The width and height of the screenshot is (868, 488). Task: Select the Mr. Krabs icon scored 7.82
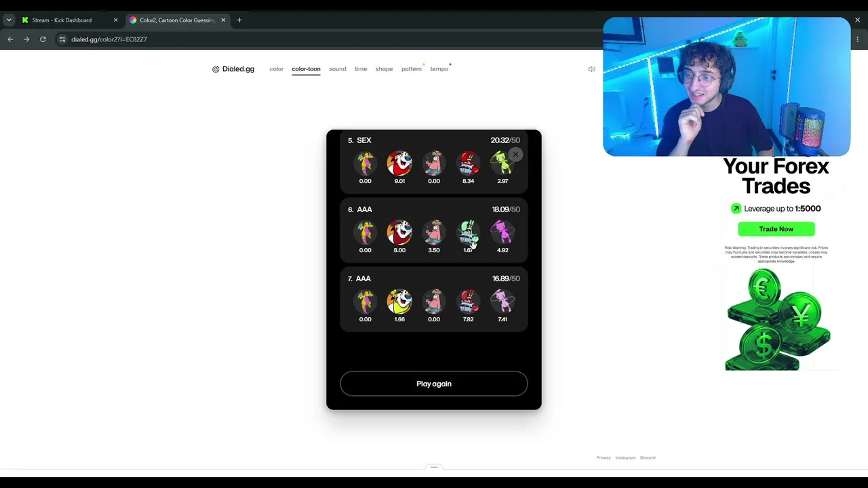point(468,301)
